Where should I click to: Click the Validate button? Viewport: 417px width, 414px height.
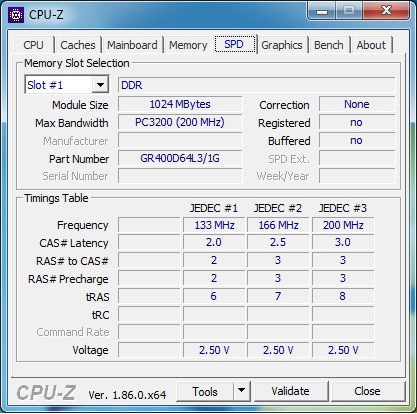(290, 391)
